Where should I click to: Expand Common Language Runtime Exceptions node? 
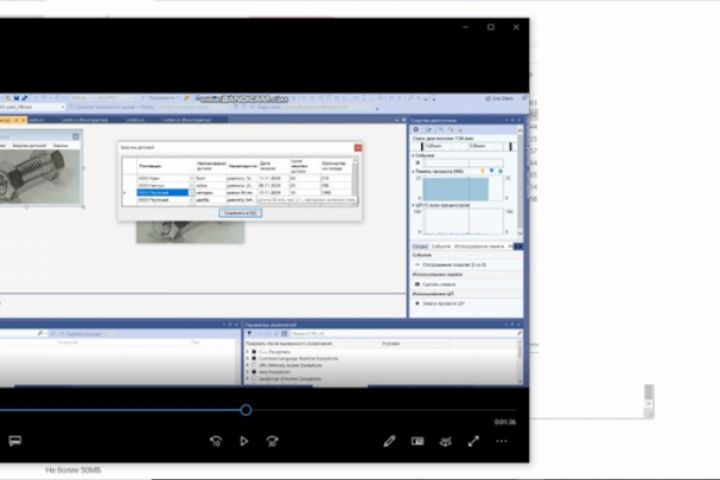click(248, 358)
